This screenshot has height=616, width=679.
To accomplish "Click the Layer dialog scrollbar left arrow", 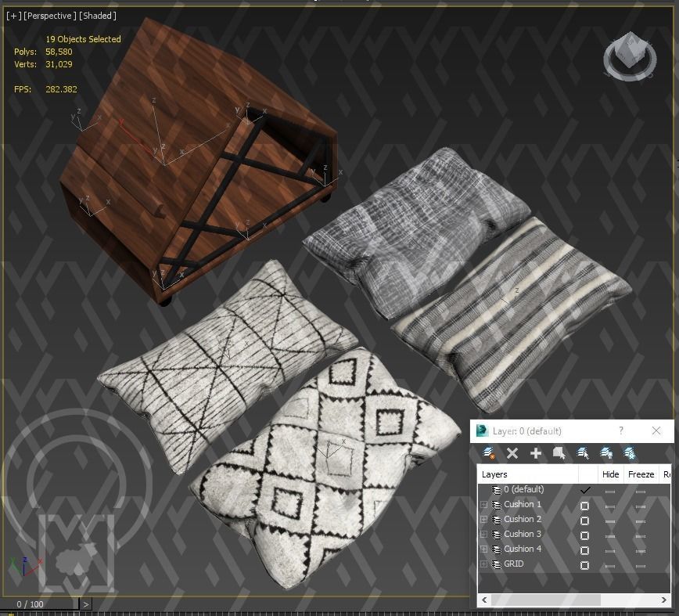I will (484, 600).
